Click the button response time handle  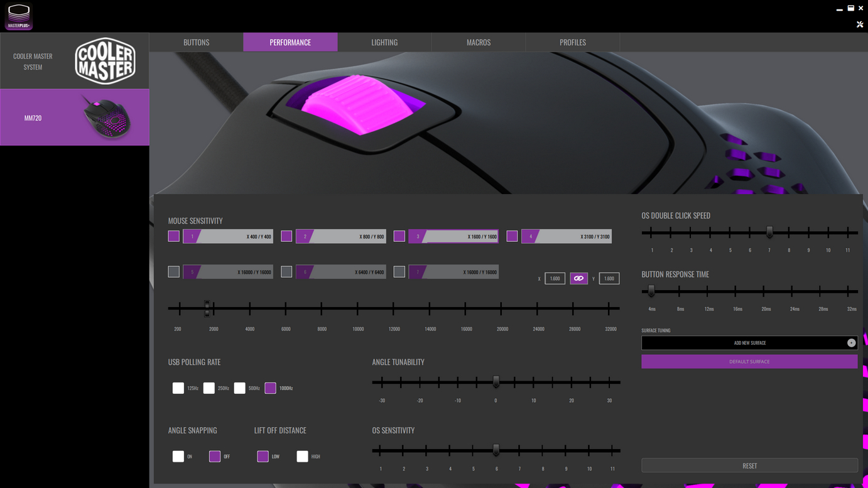tap(651, 291)
